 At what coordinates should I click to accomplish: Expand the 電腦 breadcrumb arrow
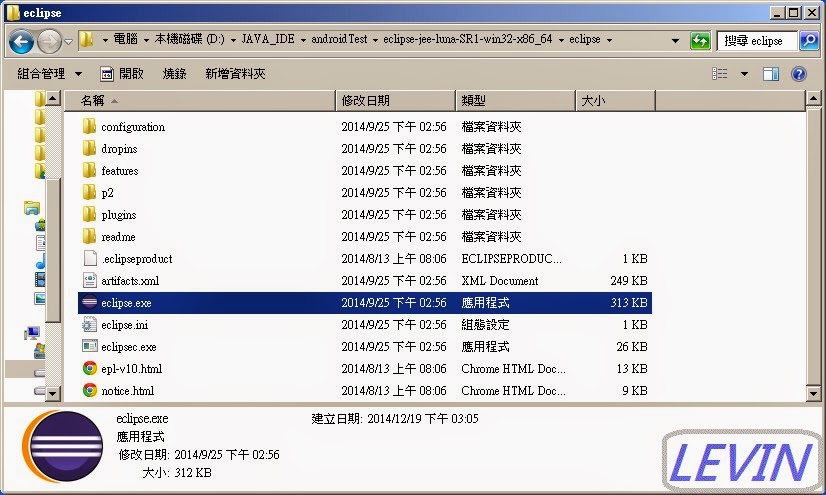pos(146,40)
